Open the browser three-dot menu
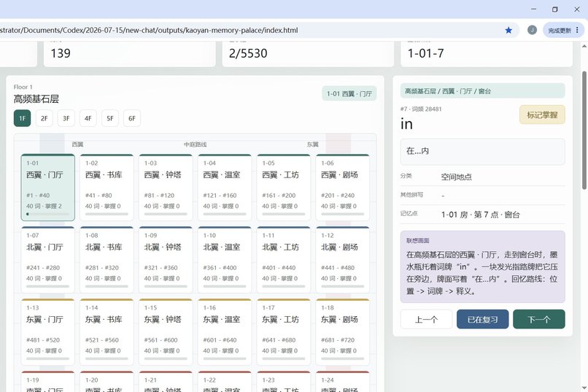The width and height of the screenshot is (588, 392). (577, 30)
